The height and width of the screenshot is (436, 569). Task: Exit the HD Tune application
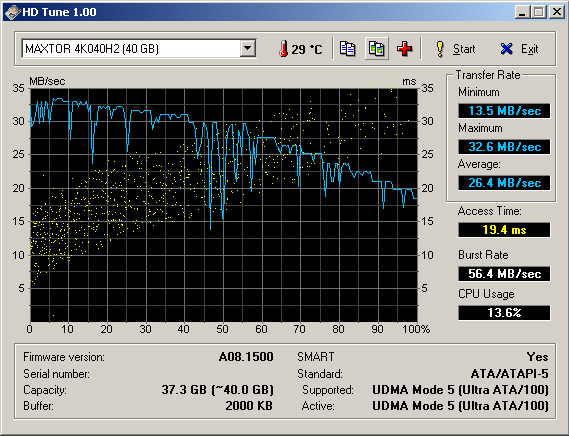pyautogui.click(x=519, y=49)
